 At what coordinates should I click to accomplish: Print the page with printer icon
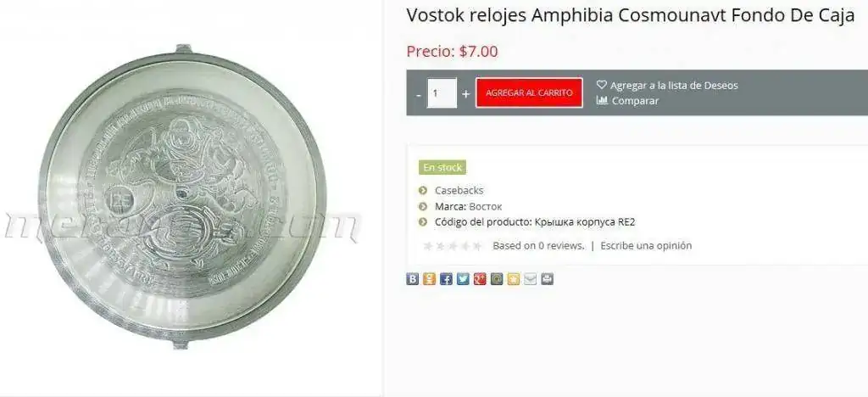point(547,279)
